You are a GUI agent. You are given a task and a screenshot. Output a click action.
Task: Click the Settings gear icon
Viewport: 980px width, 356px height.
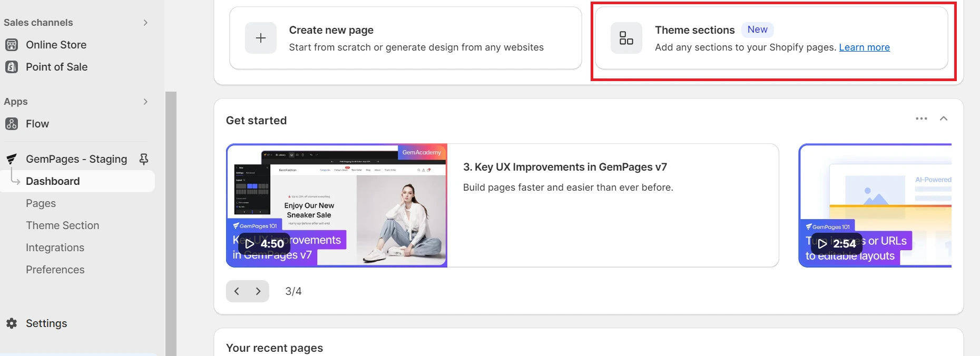click(12, 323)
